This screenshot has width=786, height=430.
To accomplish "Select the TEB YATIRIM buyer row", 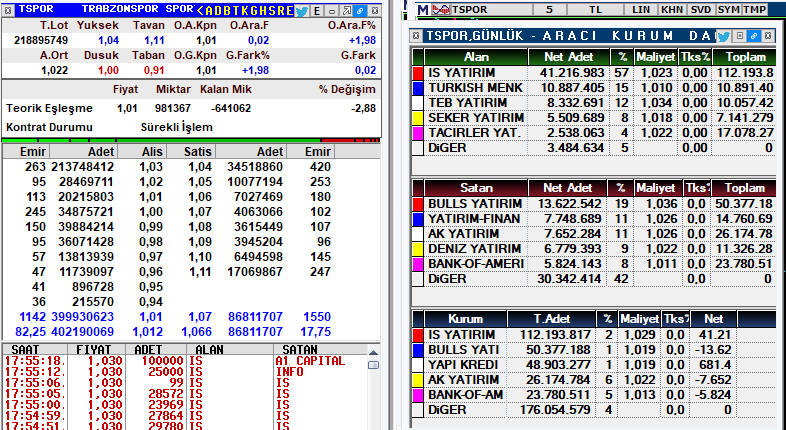I will (x=594, y=103).
